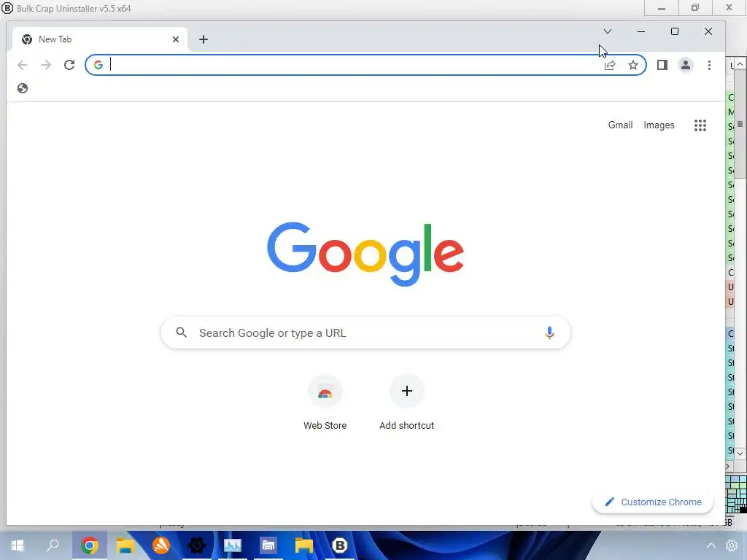Open Windows taskbar search
Screen dimensions: 747x560
(53, 545)
